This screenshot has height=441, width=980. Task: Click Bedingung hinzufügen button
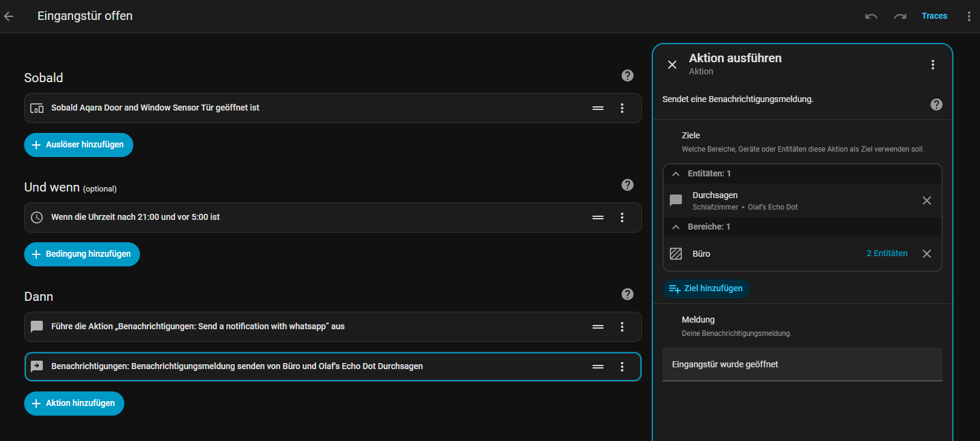[x=82, y=254]
